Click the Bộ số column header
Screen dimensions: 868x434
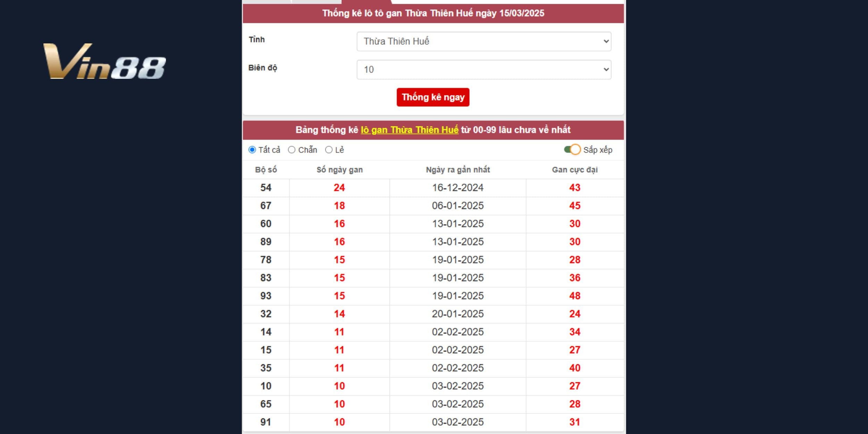[266, 170]
